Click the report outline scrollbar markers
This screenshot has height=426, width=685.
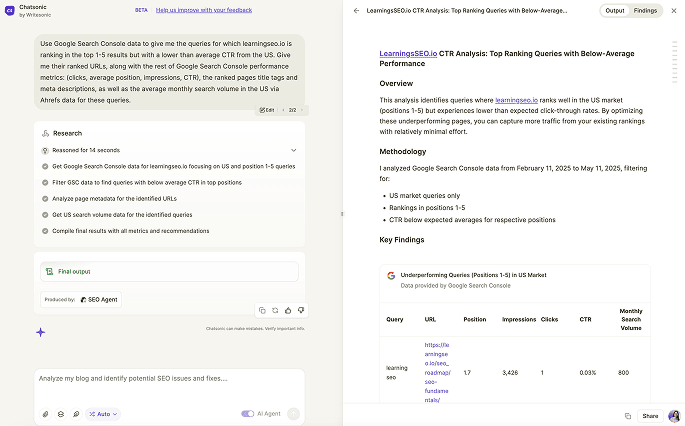click(675, 62)
